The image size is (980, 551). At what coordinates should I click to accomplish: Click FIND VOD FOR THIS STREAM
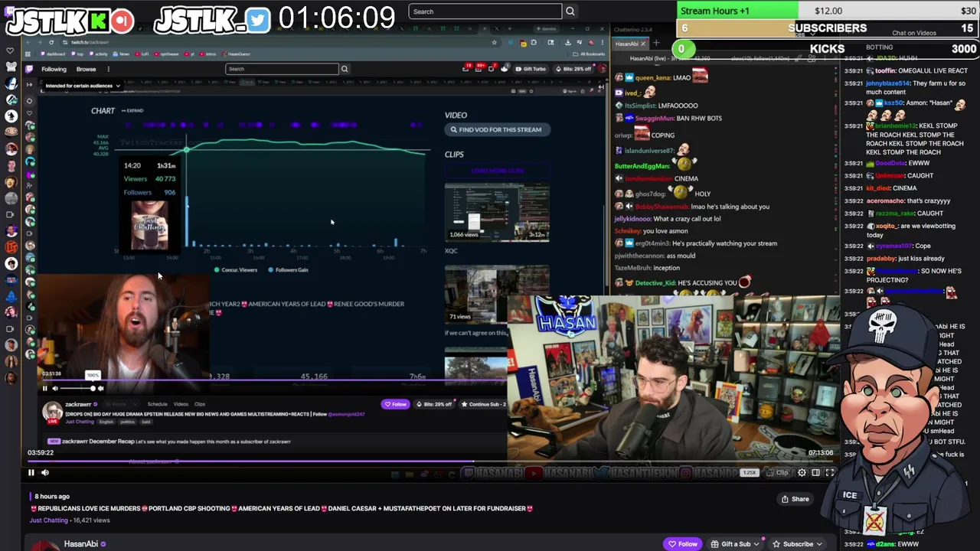tap(496, 129)
